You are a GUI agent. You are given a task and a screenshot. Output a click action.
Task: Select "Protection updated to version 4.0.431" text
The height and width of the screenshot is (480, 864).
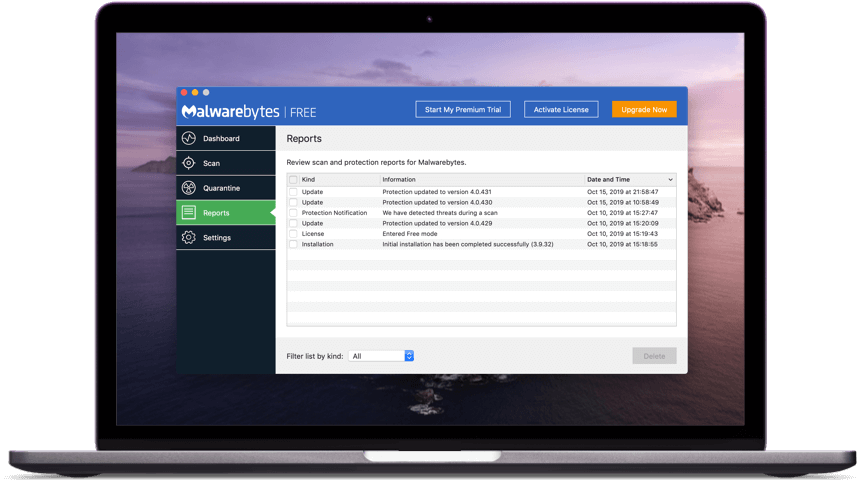click(x=437, y=192)
